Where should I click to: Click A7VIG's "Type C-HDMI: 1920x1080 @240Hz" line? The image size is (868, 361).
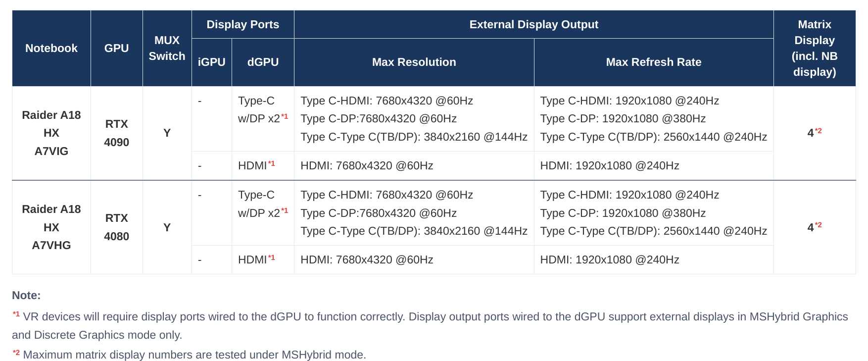point(629,101)
